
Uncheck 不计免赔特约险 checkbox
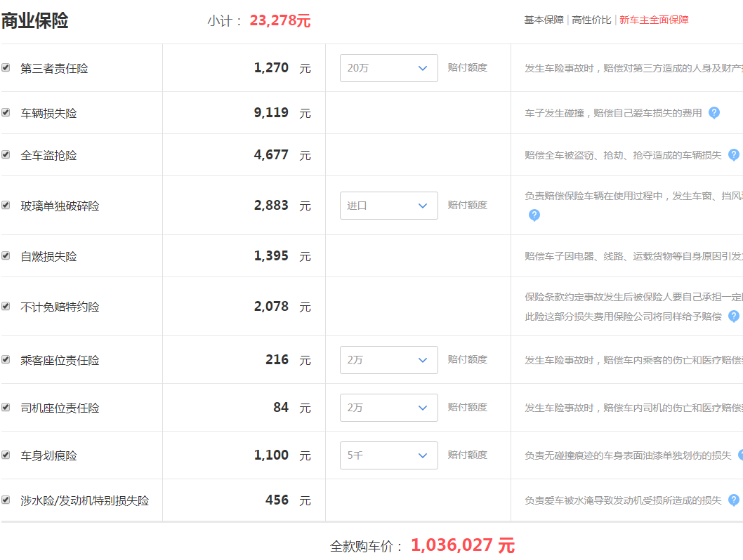[x=6, y=306]
